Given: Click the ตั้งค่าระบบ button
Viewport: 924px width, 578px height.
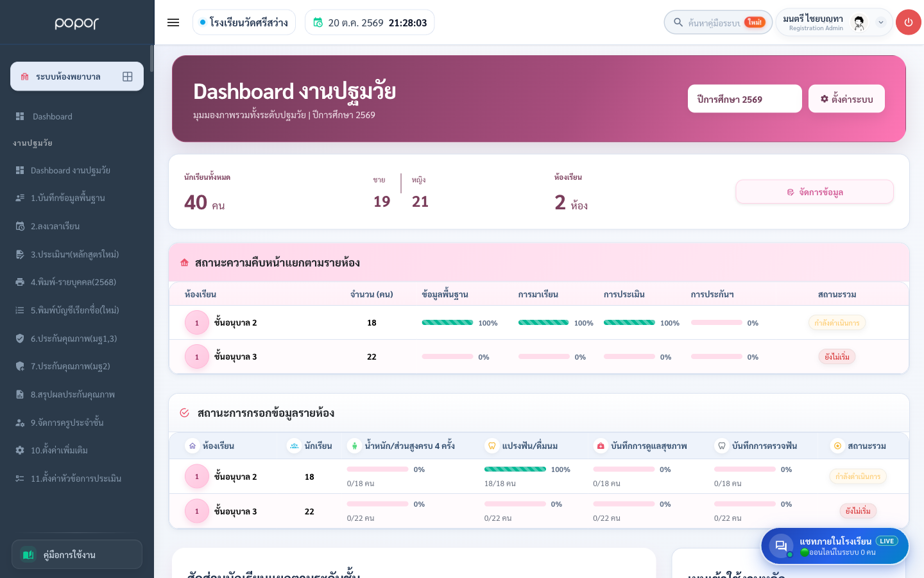Looking at the screenshot, I should tap(846, 99).
